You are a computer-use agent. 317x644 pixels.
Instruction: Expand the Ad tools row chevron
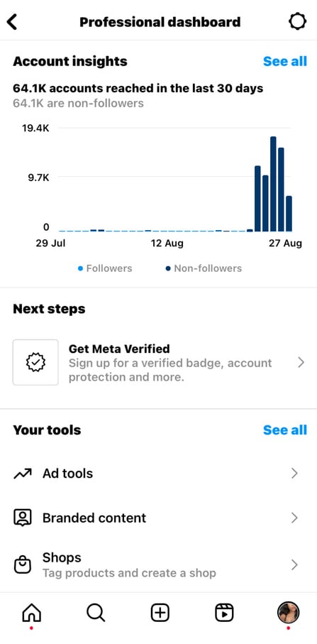pyautogui.click(x=294, y=474)
